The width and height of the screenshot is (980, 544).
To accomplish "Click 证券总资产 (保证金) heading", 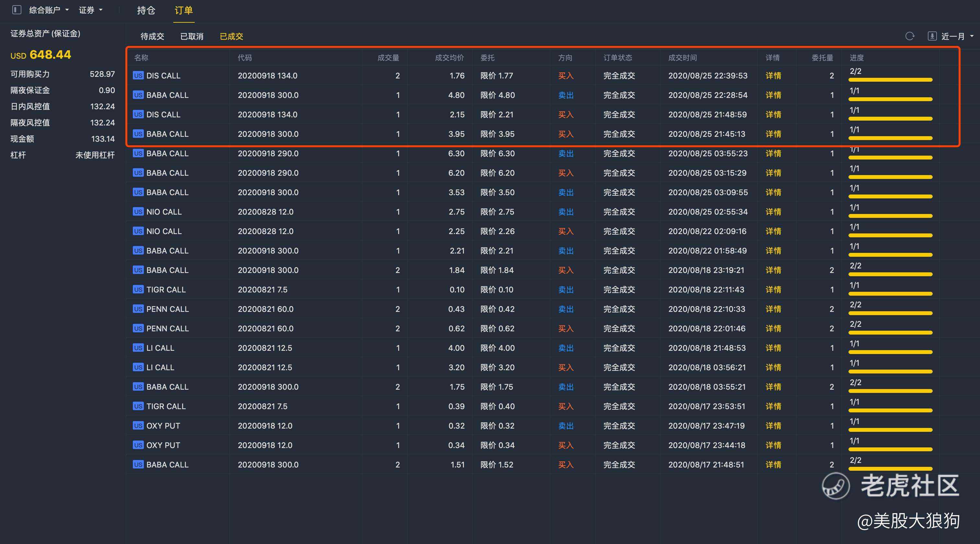I will [x=45, y=33].
